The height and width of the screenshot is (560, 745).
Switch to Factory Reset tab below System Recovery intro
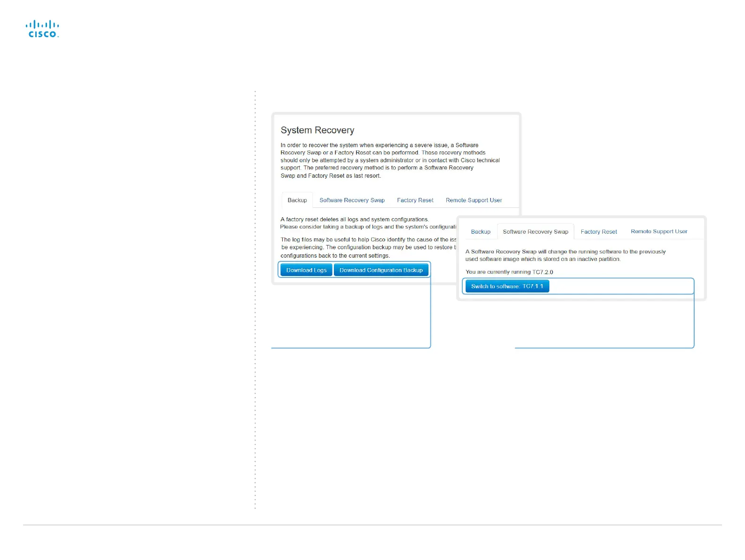[x=415, y=200]
